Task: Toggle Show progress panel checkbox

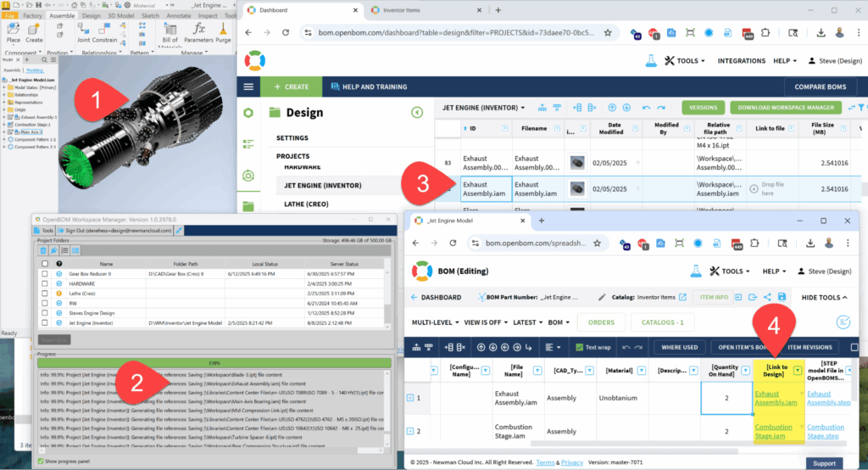Action: point(41,462)
